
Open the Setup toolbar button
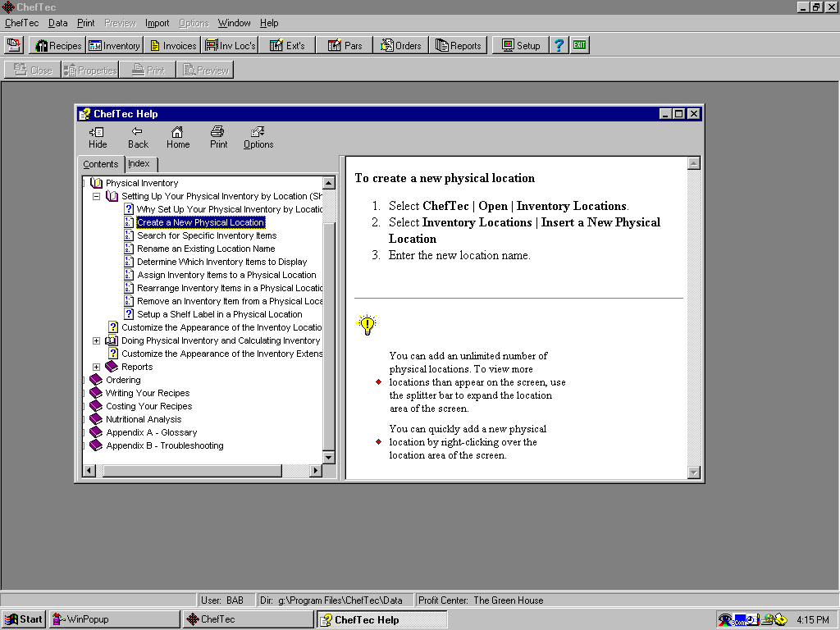coord(521,46)
